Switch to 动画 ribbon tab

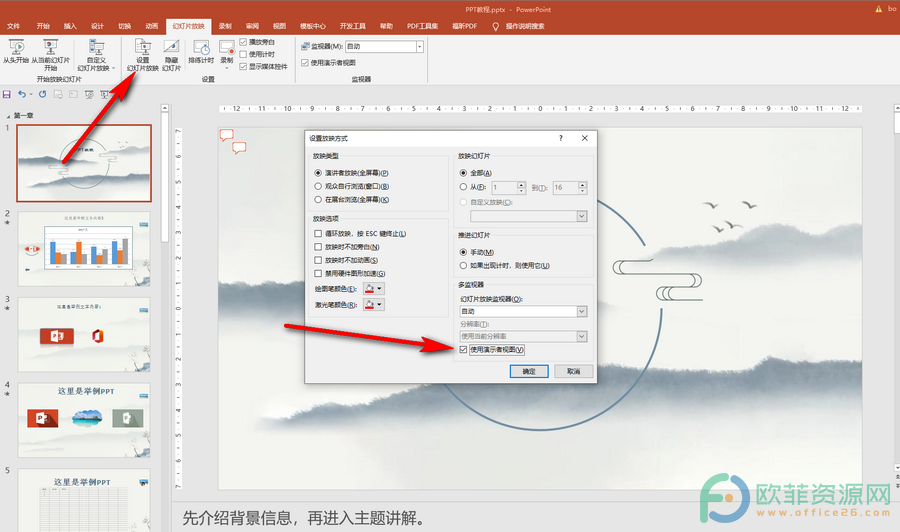pyautogui.click(x=152, y=26)
